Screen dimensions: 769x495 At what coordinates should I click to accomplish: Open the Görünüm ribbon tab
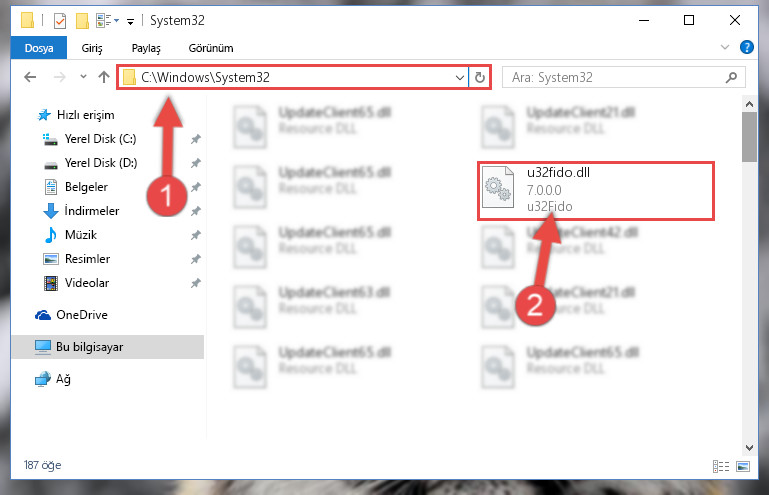[211, 48]
